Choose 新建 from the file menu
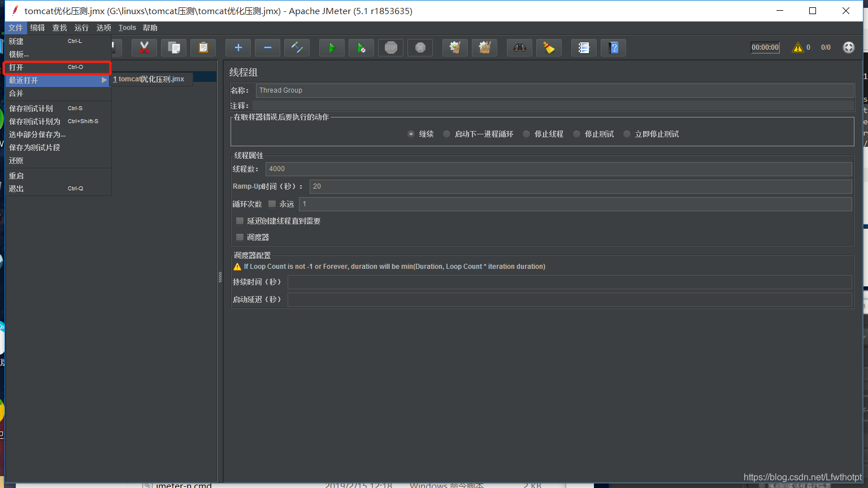Viewport: 868px width, 488px height. tap(58, 41)
